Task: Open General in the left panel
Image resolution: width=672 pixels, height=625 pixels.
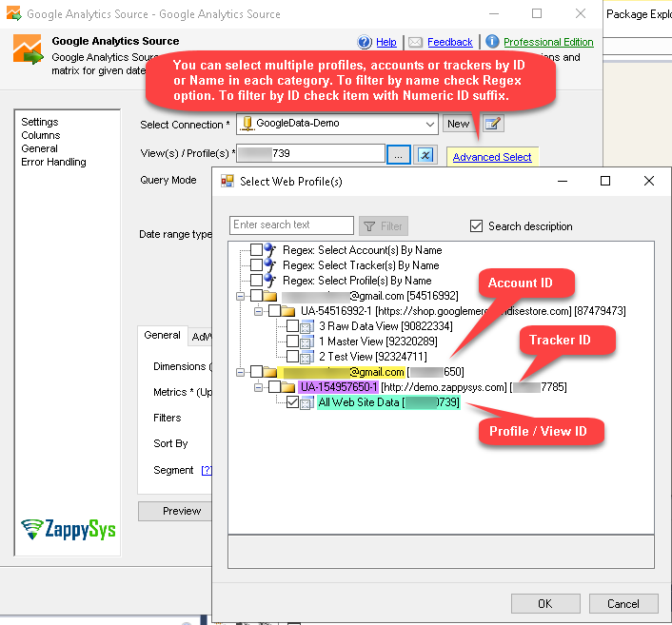Action: coord(39,148)
